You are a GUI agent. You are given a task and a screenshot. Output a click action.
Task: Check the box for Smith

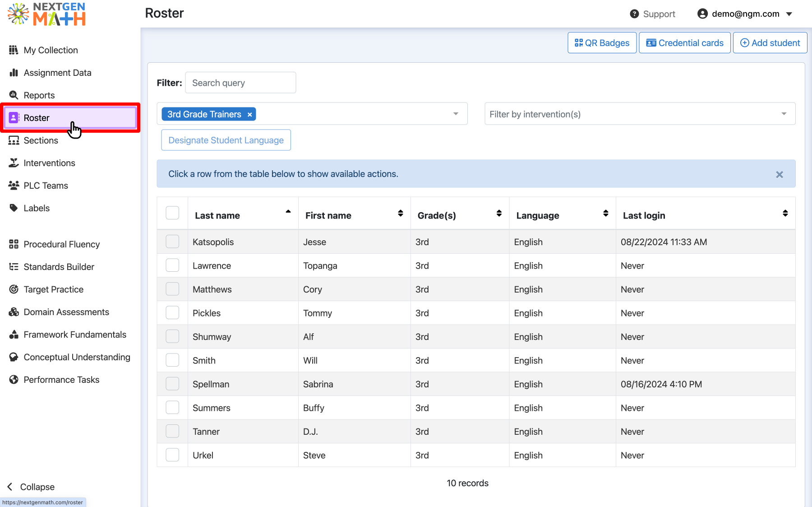pos(172,360)
